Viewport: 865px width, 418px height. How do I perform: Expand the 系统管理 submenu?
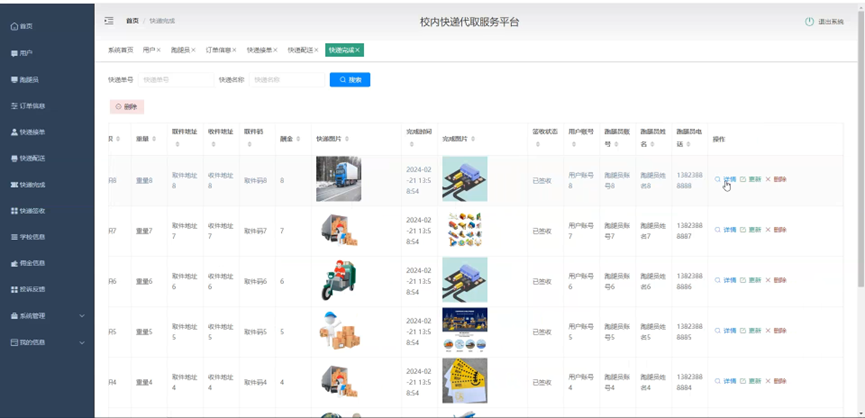tap(47, 316)
